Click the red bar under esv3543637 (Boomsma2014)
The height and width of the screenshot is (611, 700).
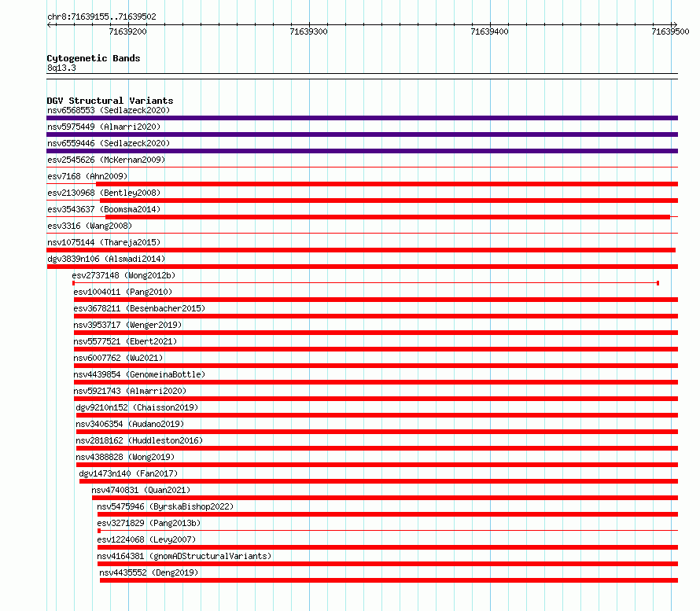tap(388, 217)
